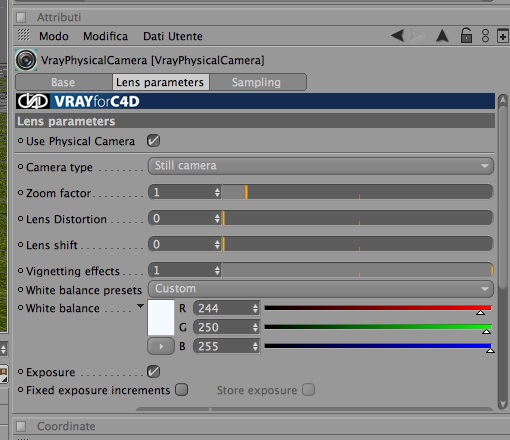Uncheck the Exposure checkbox
The width and height of the screenshot is (510, 440).
[153, 371]
